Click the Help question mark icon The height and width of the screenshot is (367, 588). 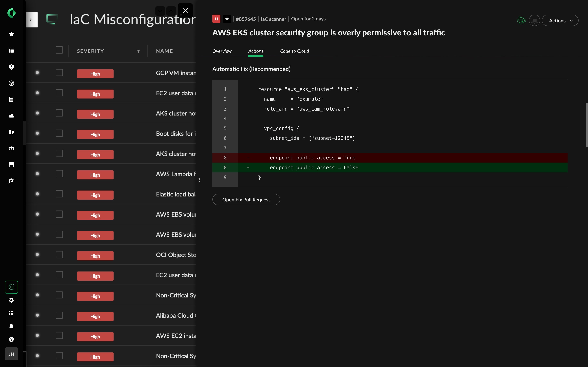pyautogui.click(x=11, y=339)
